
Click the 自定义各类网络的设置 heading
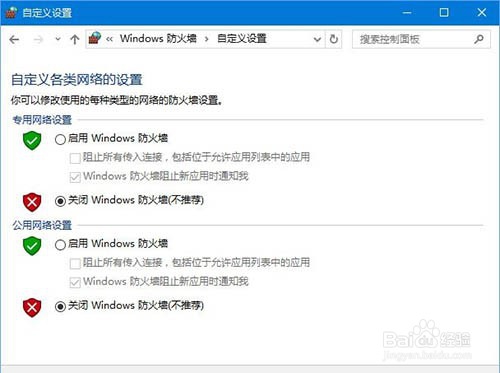77,80
